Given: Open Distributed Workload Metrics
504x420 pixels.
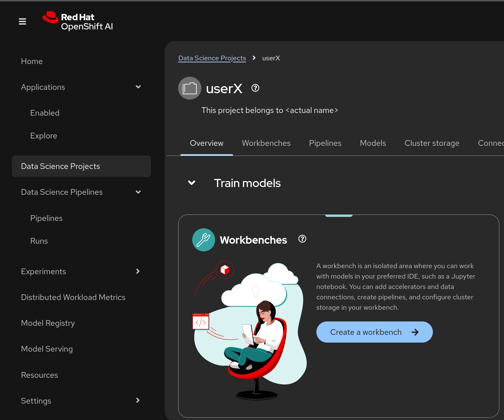Looking at the screenshot, I should (x=81, y=297).
